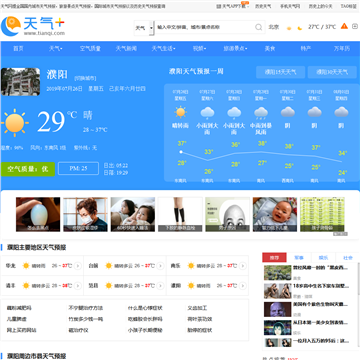
Task: Click the small plus box beside warning icon
Action: [355, 26]
